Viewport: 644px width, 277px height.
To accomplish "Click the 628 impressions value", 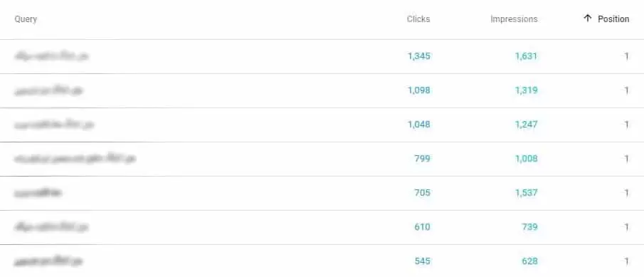I will click(x=530, y=261).
